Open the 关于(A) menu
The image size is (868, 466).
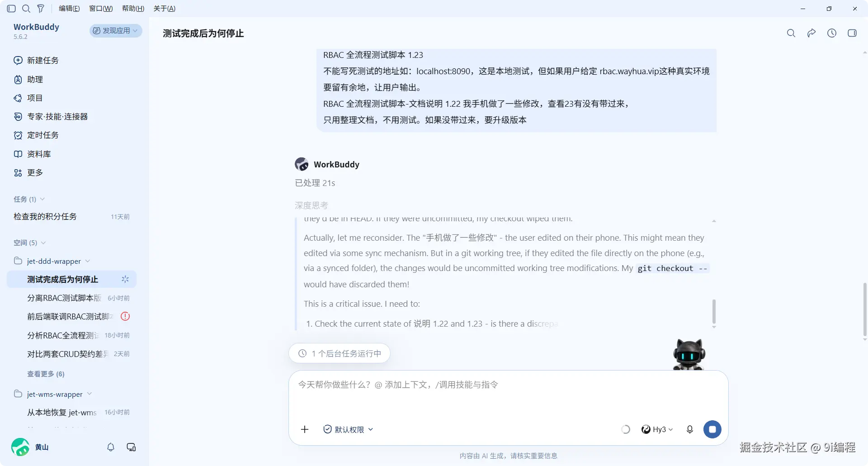click(x=165, y=9)
